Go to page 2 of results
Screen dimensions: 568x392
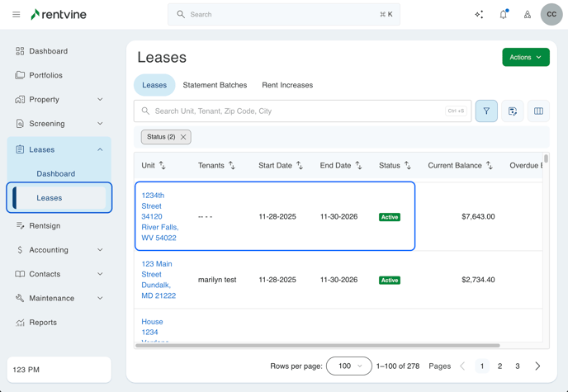(499, 366)
